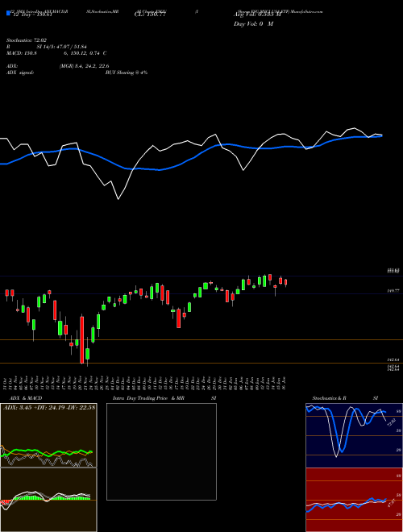Click the 'ADX: 3.45 +DY: 24.19 -DY: 22.58' header

click(x=49, y=407)
